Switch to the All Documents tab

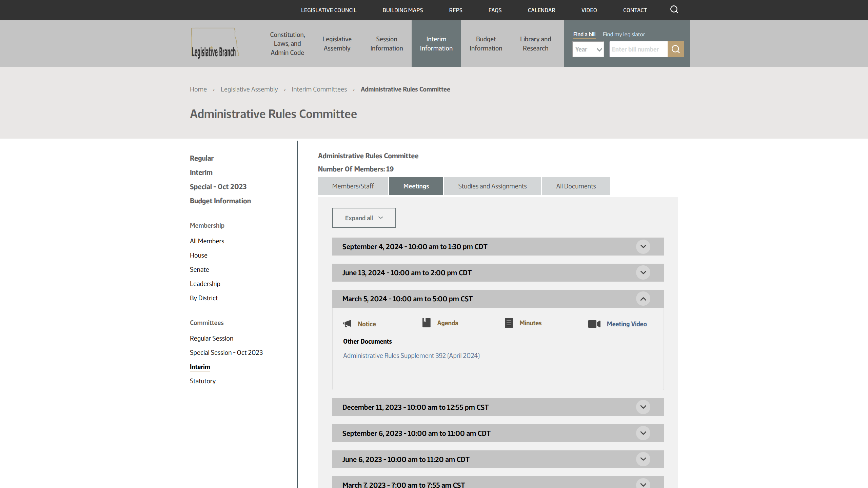pos(575,185)
